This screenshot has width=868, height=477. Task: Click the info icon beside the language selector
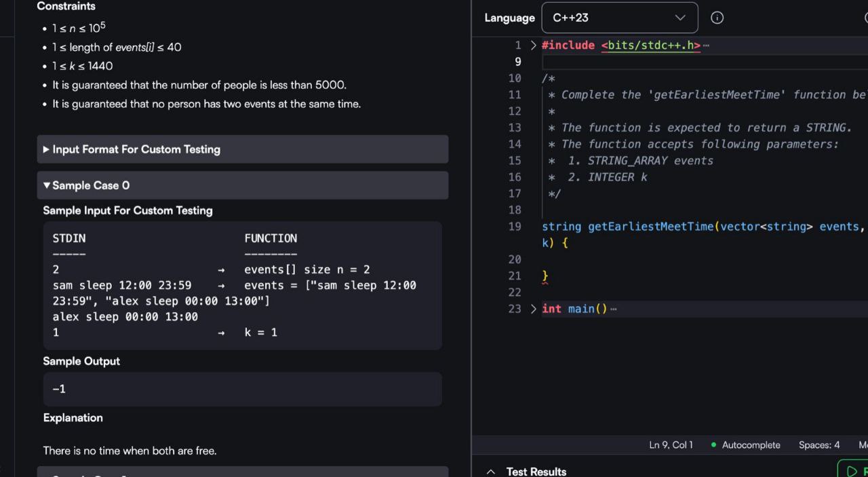717,18
